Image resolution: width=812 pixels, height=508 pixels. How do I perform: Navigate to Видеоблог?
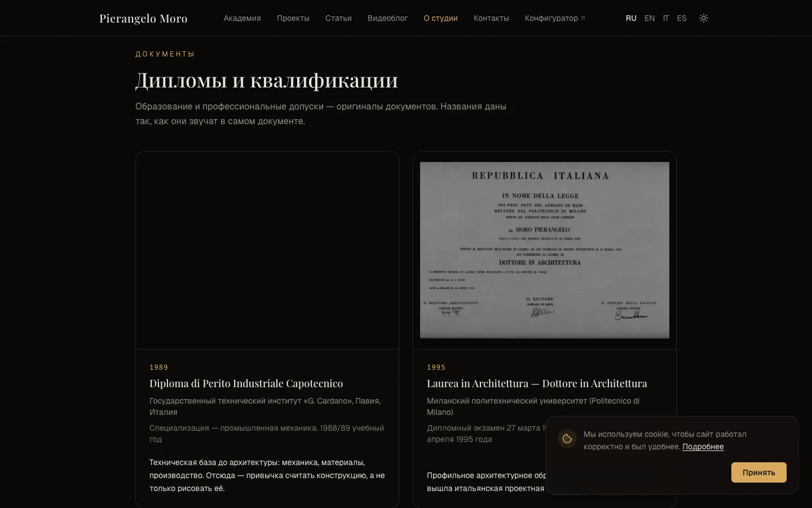click(387, 18)
